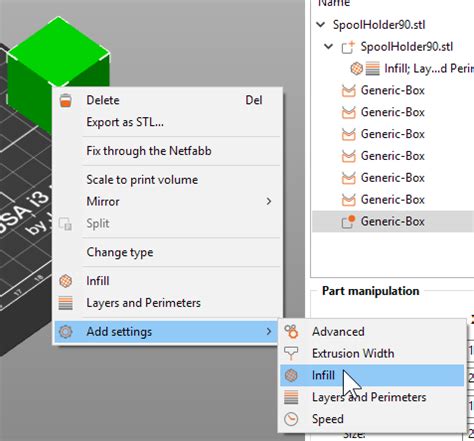Screen dimensions: 474x441
Task: Choose Scale to print volume
Action: coord(142,180)
